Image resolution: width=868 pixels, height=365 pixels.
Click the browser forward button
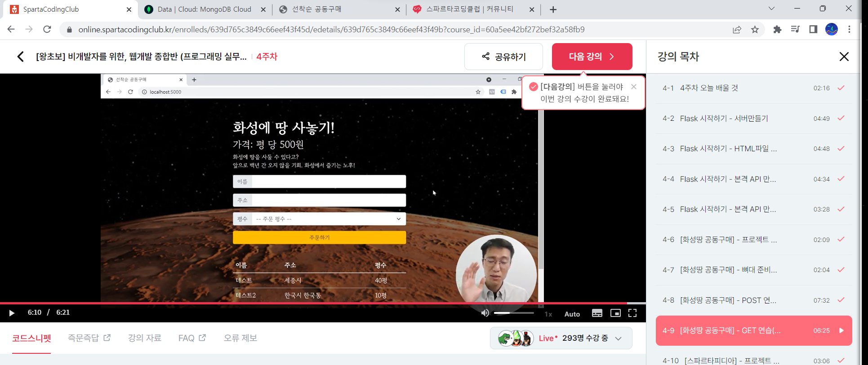pos(29,29)
